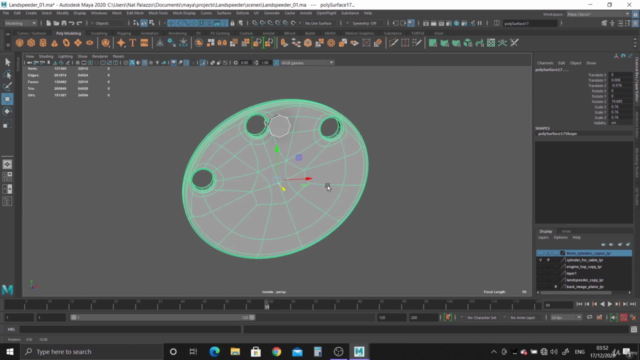Create a polygon cone from the shelf

pyautogui.click(x=54, y=43)
